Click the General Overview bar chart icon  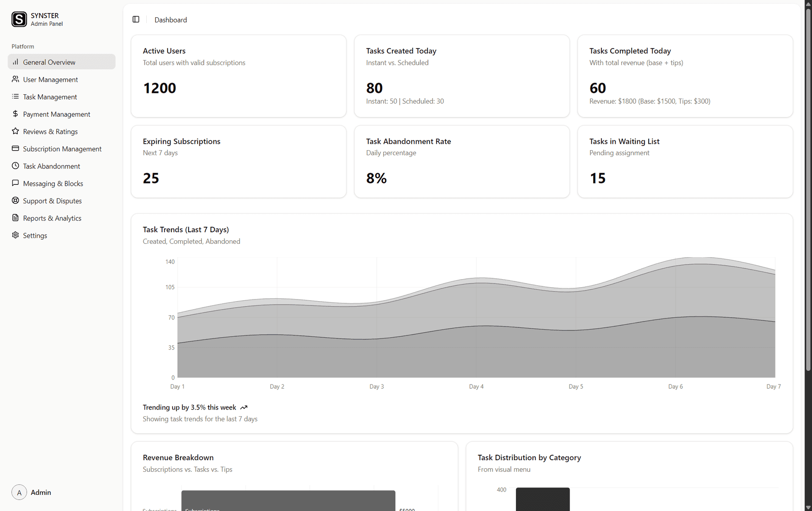[15, 62]
